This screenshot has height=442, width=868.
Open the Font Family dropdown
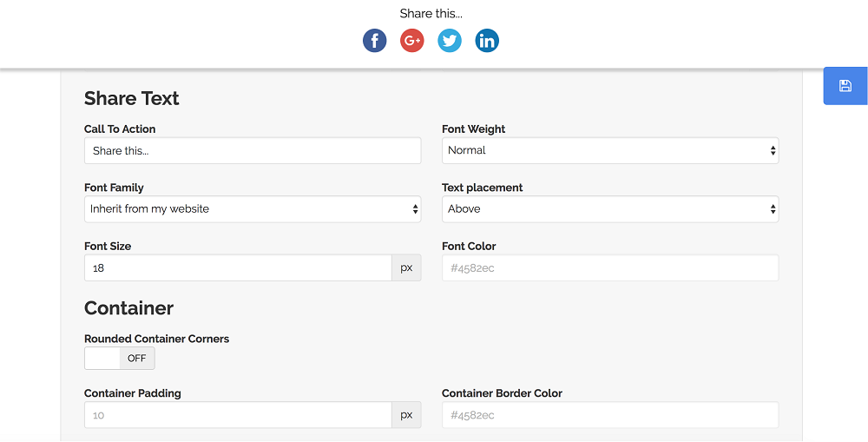click(x=253, y=209)
